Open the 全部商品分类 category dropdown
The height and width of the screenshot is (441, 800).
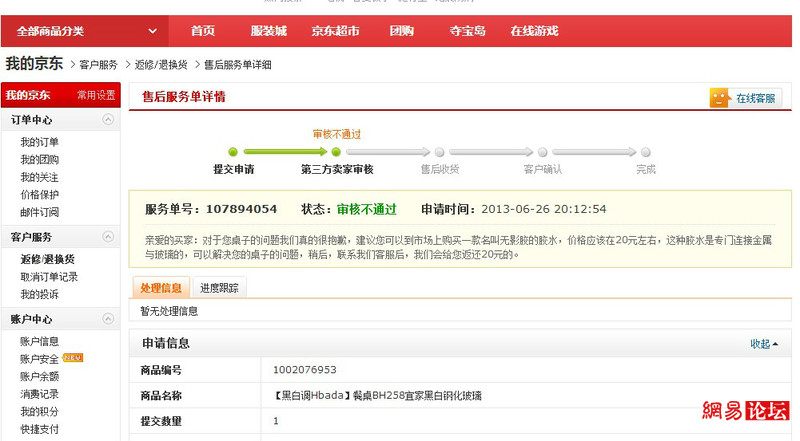tap(85, 31)
